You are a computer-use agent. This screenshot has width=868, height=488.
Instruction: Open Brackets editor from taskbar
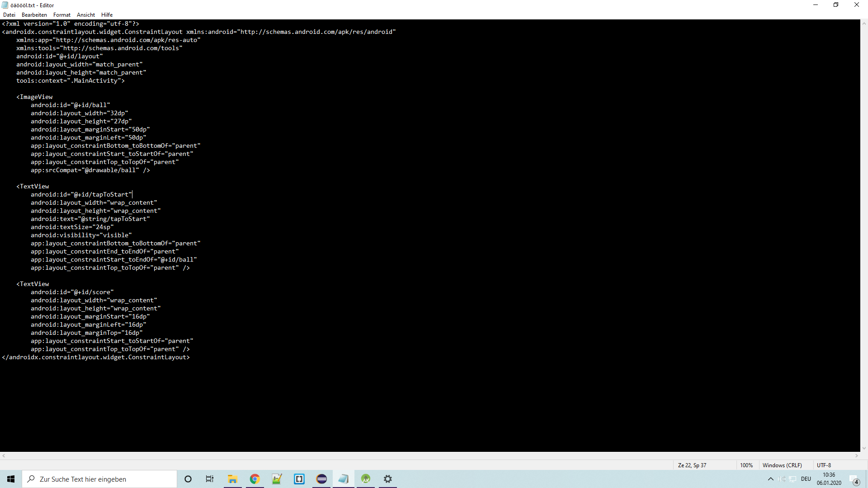pos(299,479)
